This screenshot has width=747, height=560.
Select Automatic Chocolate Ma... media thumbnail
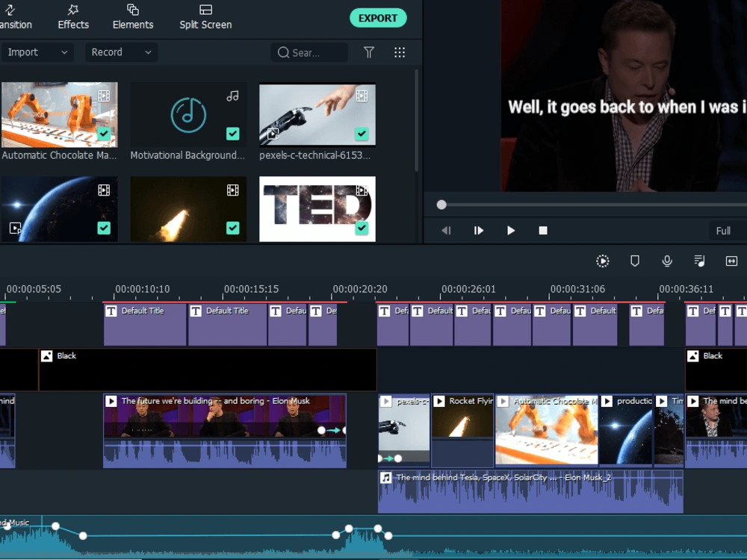60,115
